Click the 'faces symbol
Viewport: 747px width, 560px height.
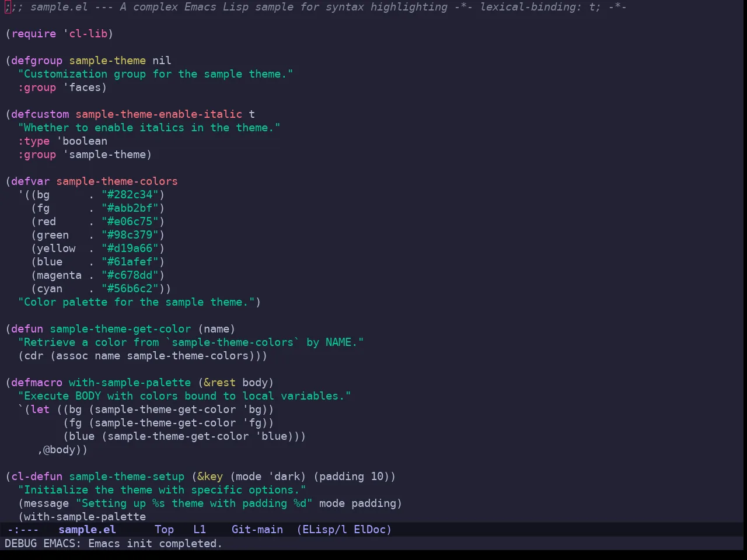pos(82,87)
